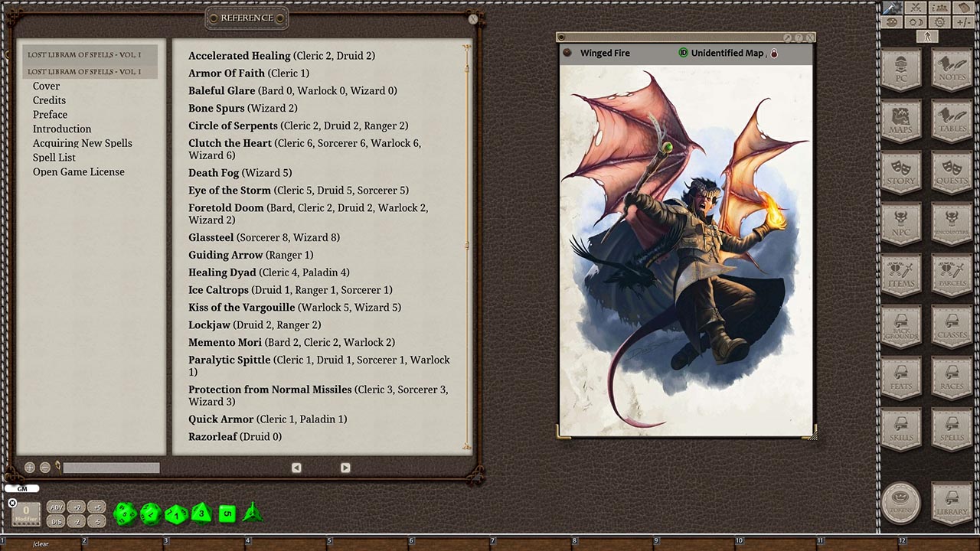This screenshot has height=551, width=980.
Task: Open the Options gear icon
Action: pos(940,22)
